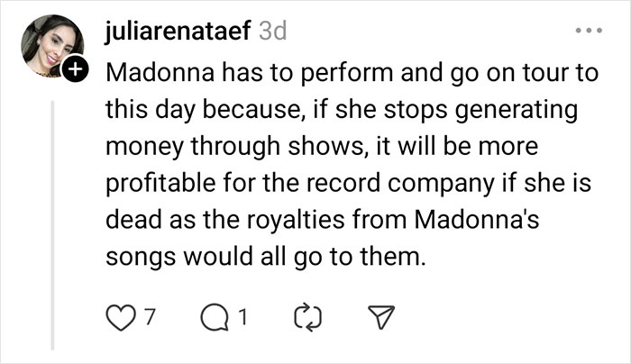This screenshot has height=364, width=631.
Task: Click the juliarenataef username link
Action: click(178, 31)
